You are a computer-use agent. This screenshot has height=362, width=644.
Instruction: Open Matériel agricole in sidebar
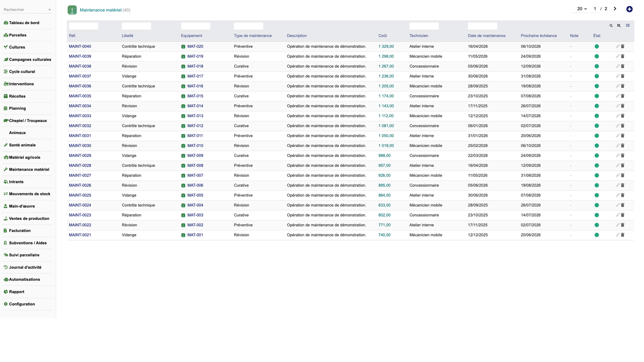point(24,157)
